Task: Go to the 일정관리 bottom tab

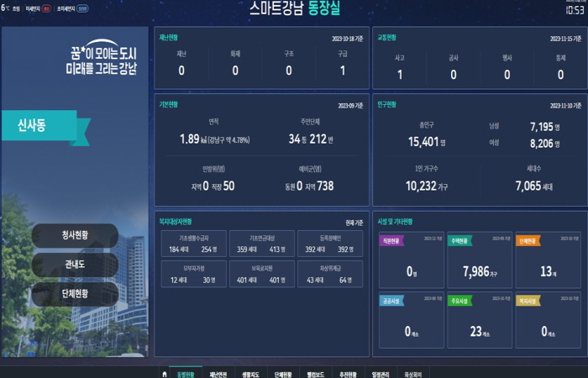Action: point(381,374)
